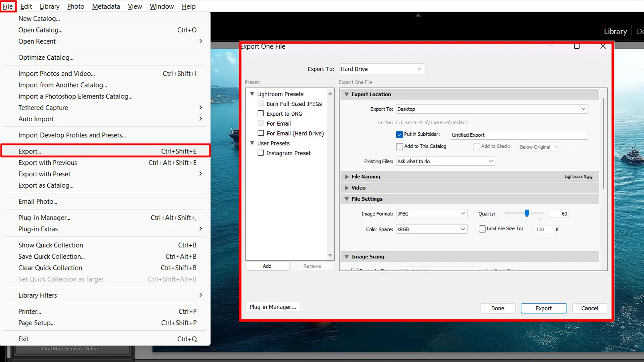Open Open Recent submenu arrow

(201, 41)
